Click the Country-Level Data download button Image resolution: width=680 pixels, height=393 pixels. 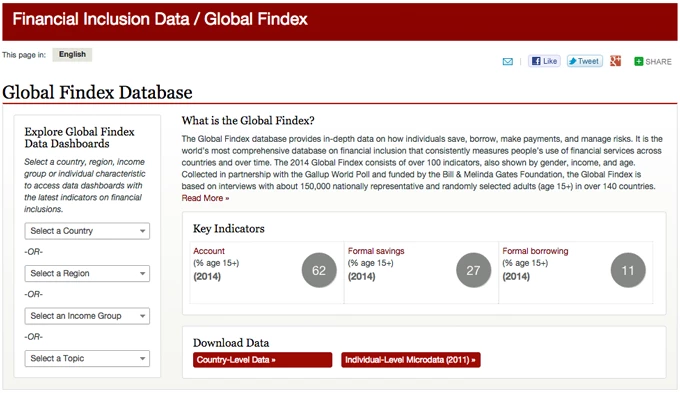(262, 360)
